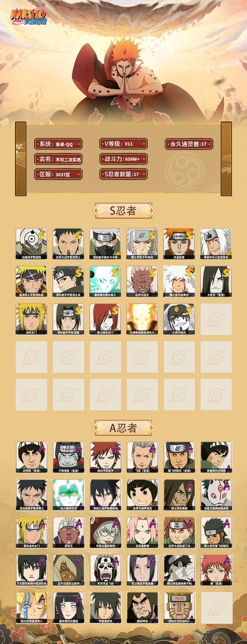This screenshot has width=247, height=644.
Task: Click the Naruto Mobile 火影忍者 logo
Action: 28,17
